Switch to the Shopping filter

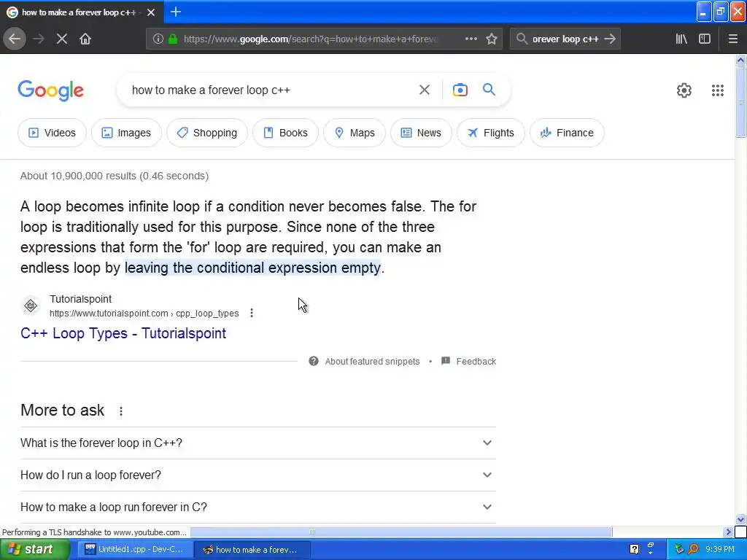[x=206, y=133]
